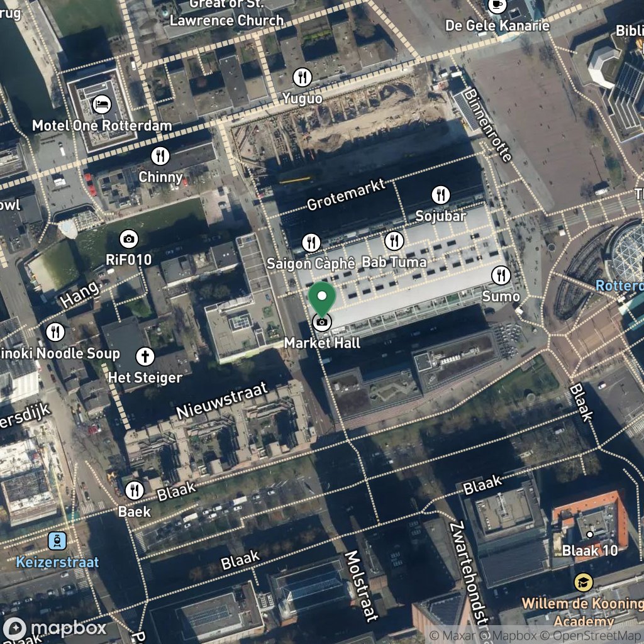Select the RiF010 label
Viewport: 644px width, 644px height.
coord(128,260)
